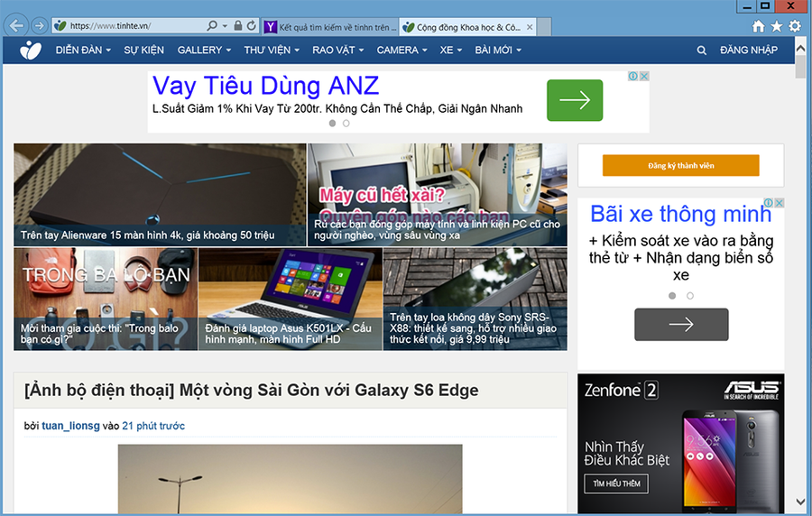Open a new tab with the blank tab button
The width and height of the screenshot is (812, 516).
pyautogui.click(x=544, y=27)
